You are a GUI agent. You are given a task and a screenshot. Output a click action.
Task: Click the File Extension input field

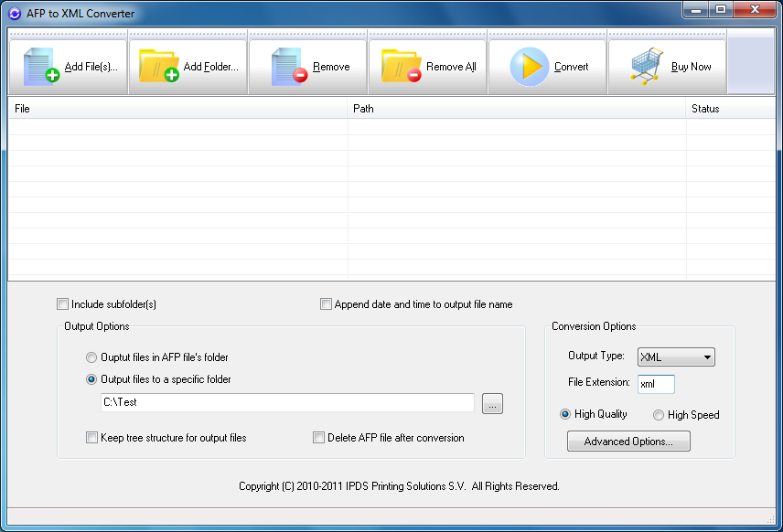click(656, 384)
